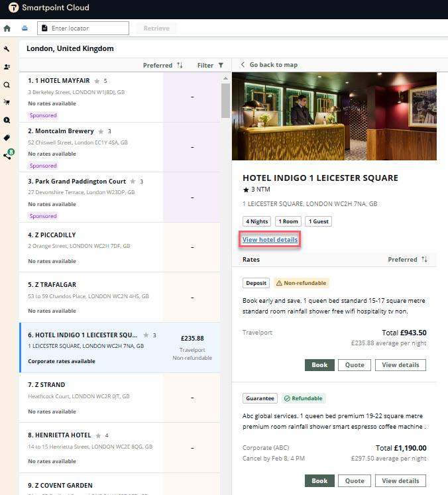The image size is (448, 495).
Task: Click the Sponsored tag under 1 Hotel Mayfair
Action: click(x=43, y=115)
